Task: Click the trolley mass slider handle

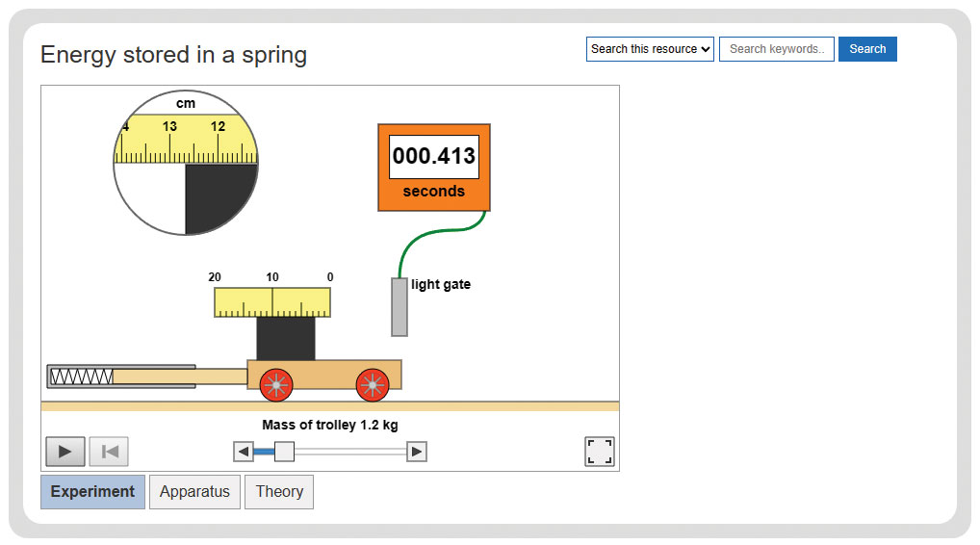Action: [x=284, y=452]
